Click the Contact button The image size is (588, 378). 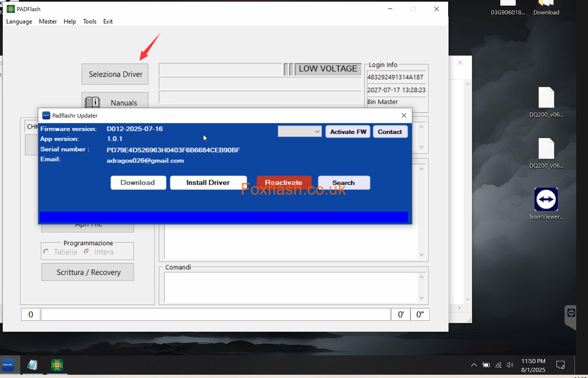pos(390,132)
